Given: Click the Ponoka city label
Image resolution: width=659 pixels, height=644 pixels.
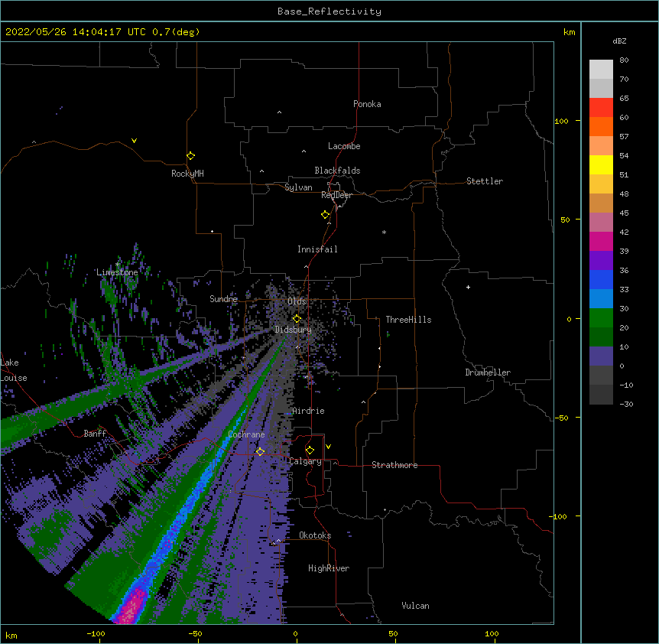Looking at the screenshot, I should click(367, 104).
